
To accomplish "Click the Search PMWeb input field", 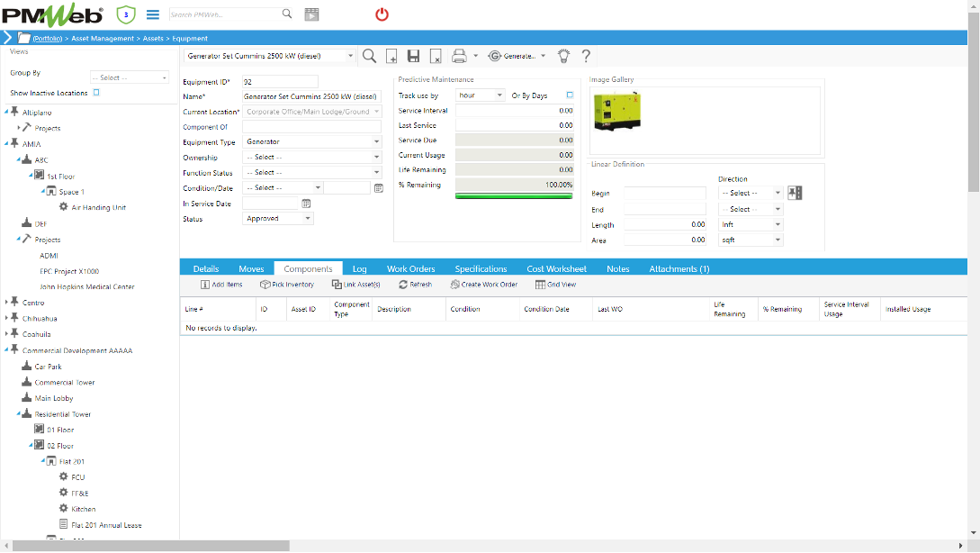I will 225,14.
